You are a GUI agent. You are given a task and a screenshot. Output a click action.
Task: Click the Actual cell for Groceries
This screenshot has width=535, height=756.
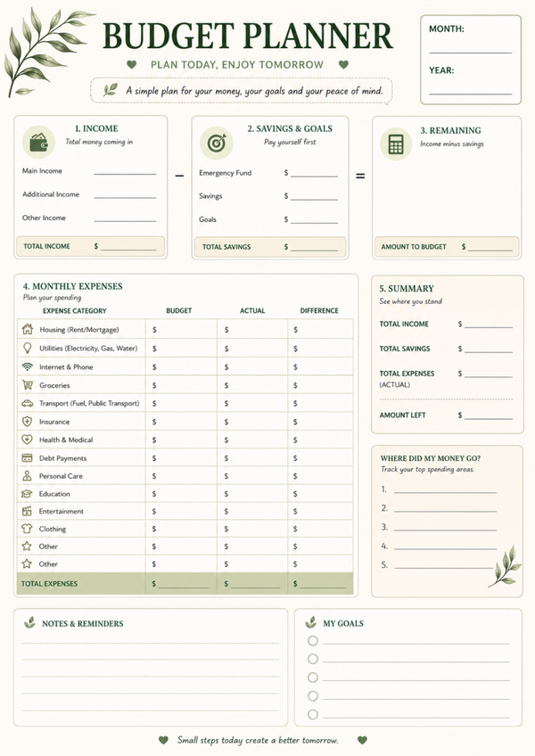[x=252, y=385]
